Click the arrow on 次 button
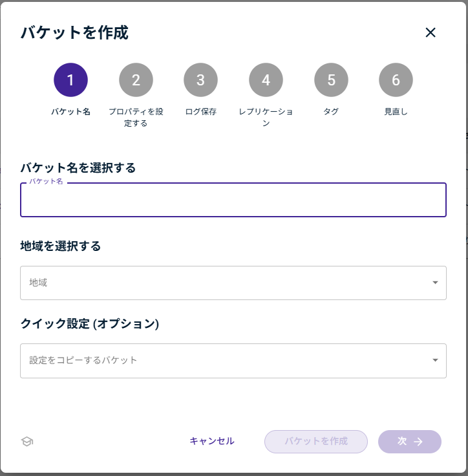This screenshot has height=476, width=468. click(x=418, y=442)
